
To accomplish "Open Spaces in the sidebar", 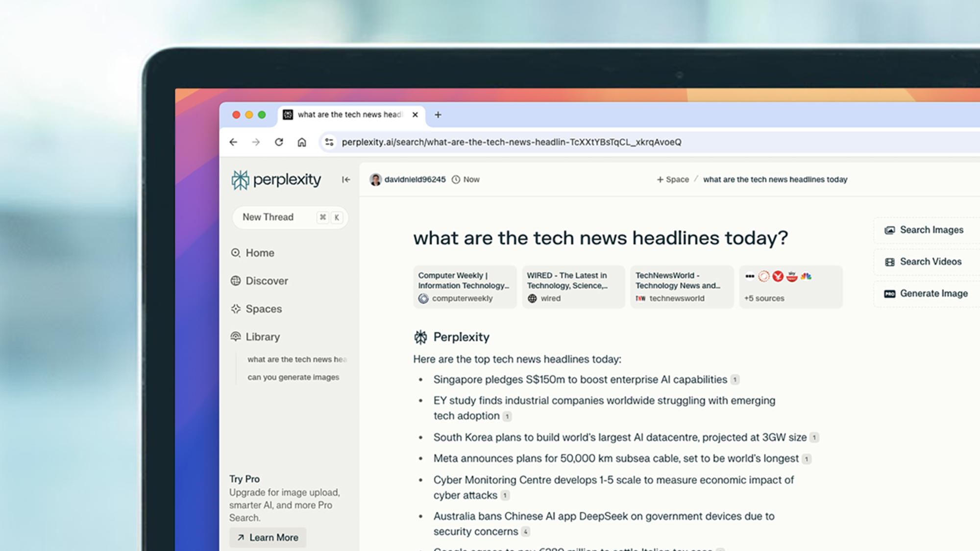I will point(257,309).
